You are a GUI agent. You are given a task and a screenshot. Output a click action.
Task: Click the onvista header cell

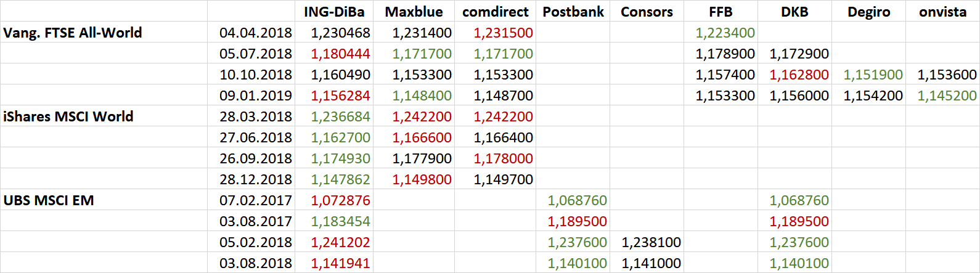[942, 12]
